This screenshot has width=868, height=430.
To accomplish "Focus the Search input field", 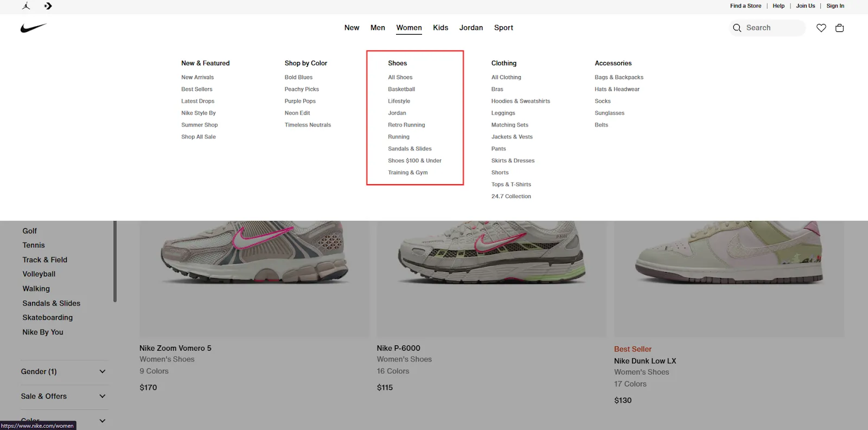I will click(x=767, y=28).
